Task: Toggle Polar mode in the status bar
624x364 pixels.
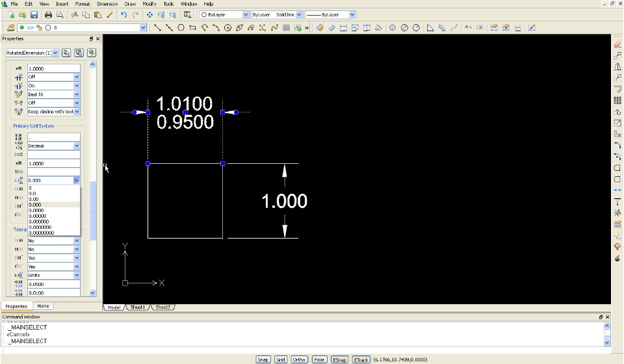Action: coord(319,359)
